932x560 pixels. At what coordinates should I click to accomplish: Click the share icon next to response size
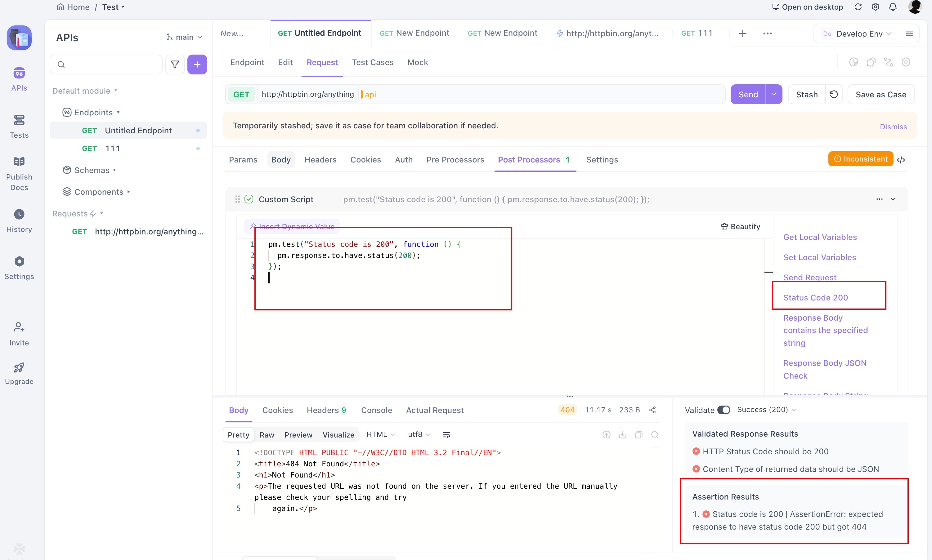coord(652,410)
